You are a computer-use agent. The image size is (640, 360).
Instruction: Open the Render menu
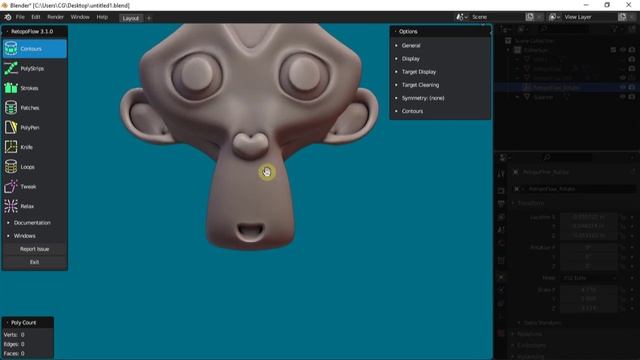click(55, 17)
